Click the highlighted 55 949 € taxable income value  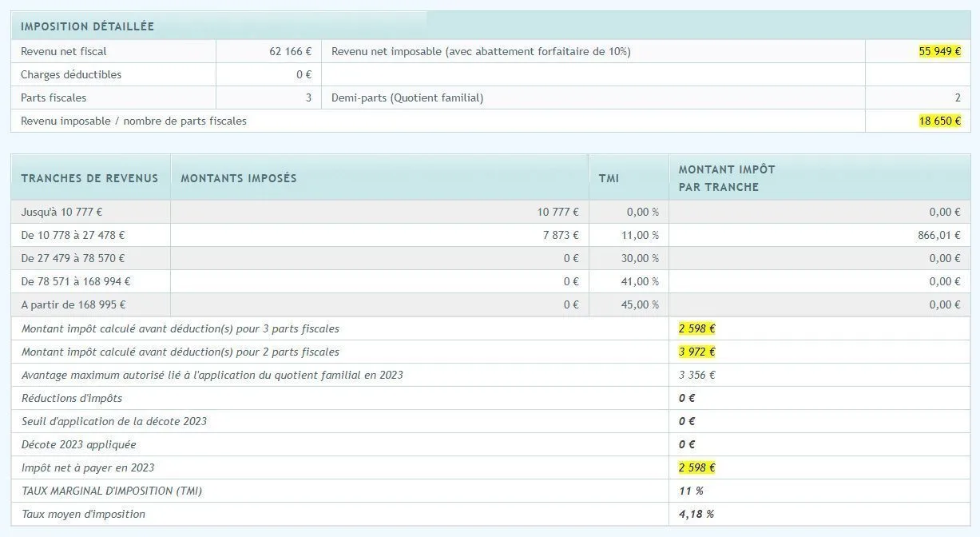939,51
